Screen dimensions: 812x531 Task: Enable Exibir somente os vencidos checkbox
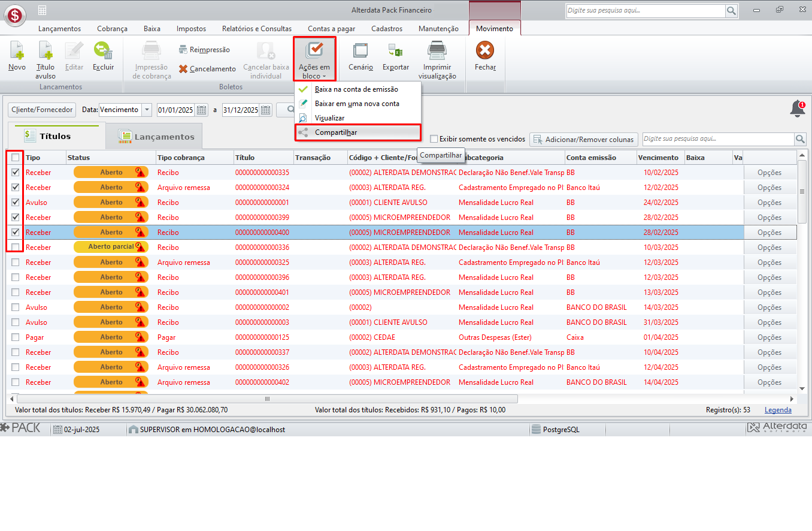(x=434, y=139)
